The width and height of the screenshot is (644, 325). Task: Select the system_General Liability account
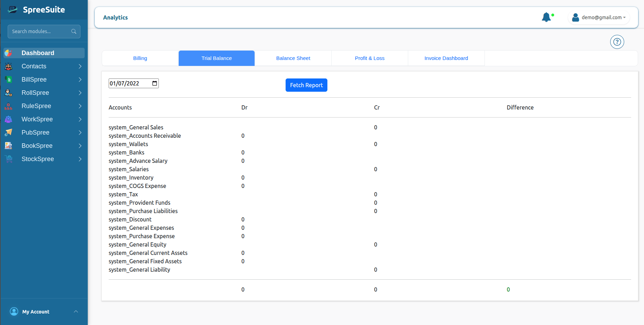coord(139,270)
